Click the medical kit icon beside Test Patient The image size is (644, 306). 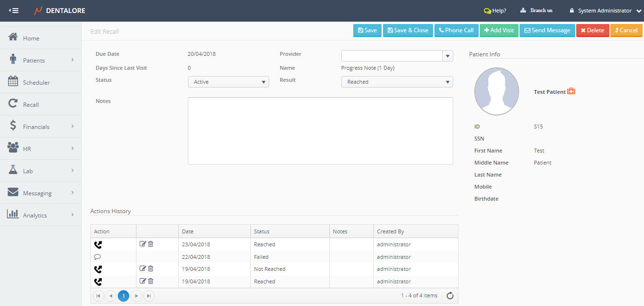pos(571,91)
